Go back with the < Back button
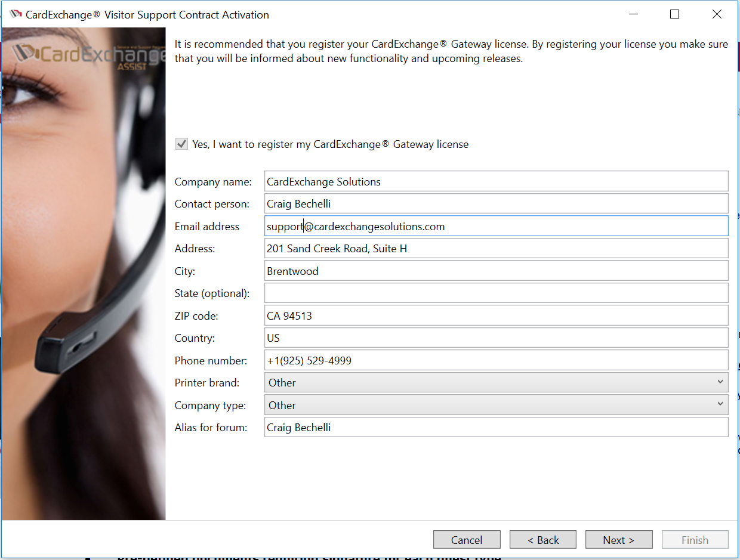Image resolution: width=740 pixels, height=560 pixels. click(x=543, y=540)
